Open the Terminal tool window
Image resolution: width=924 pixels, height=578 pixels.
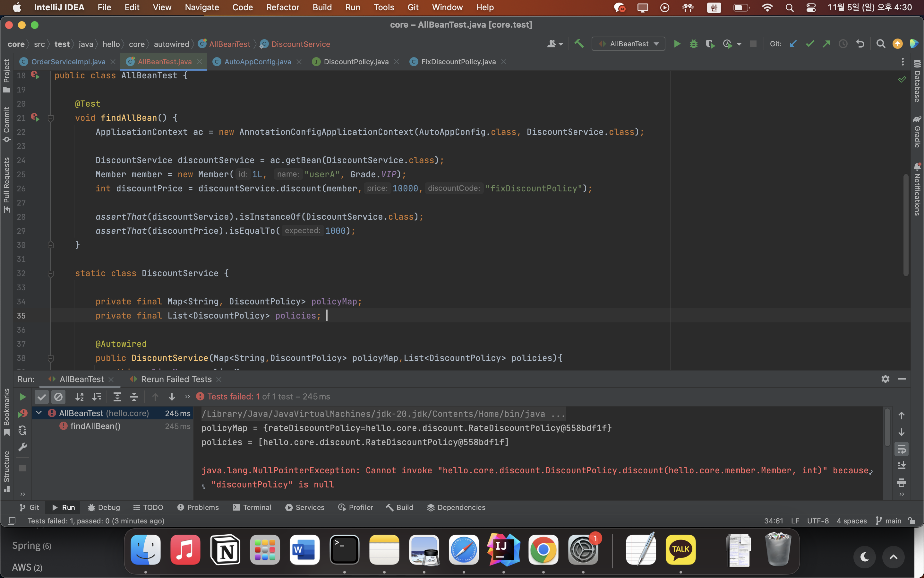click(x=252, y=507)
